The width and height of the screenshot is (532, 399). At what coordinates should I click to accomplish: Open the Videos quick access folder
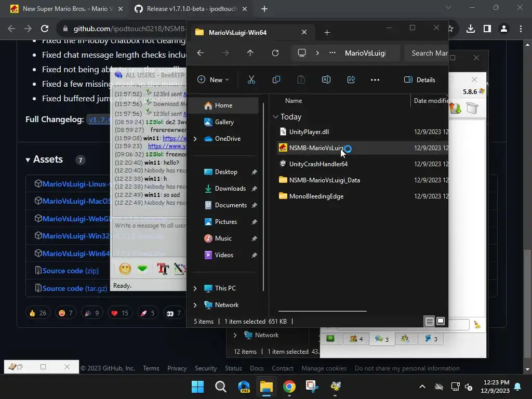click(223, 255)
